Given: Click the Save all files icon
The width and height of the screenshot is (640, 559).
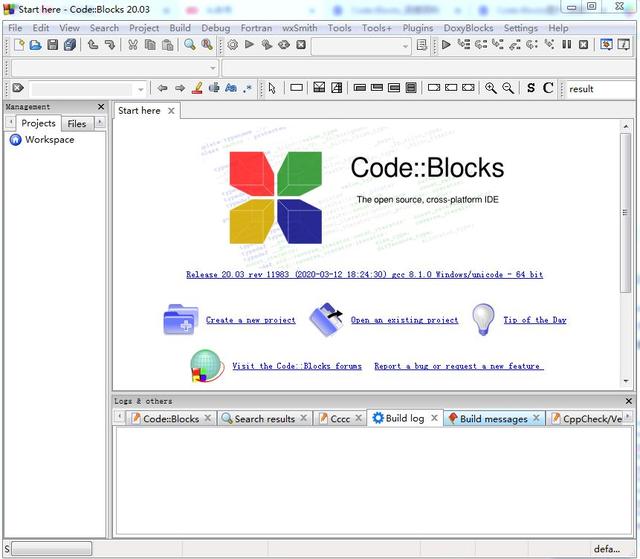Looking at the screenshot, I should coord(70,44).
